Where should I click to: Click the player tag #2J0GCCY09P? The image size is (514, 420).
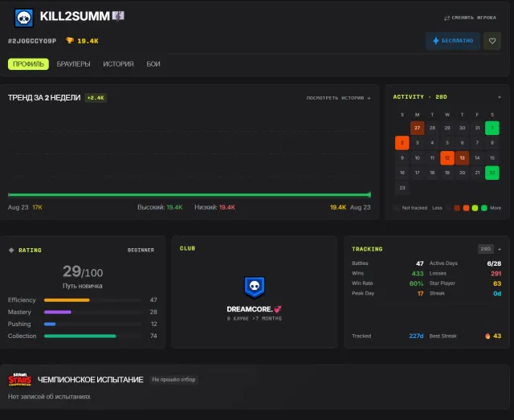pyautogui.click(x=32, y=41)
